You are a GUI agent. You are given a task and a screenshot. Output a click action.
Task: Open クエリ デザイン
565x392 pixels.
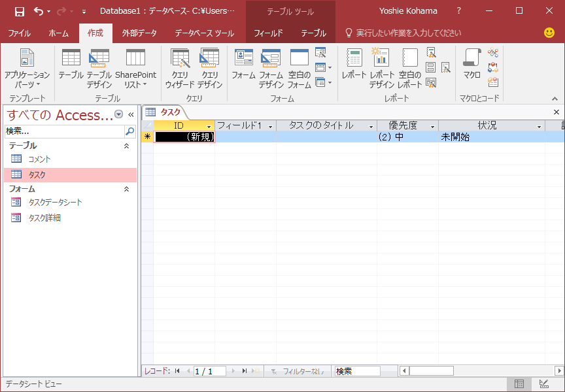pos(210,69)
